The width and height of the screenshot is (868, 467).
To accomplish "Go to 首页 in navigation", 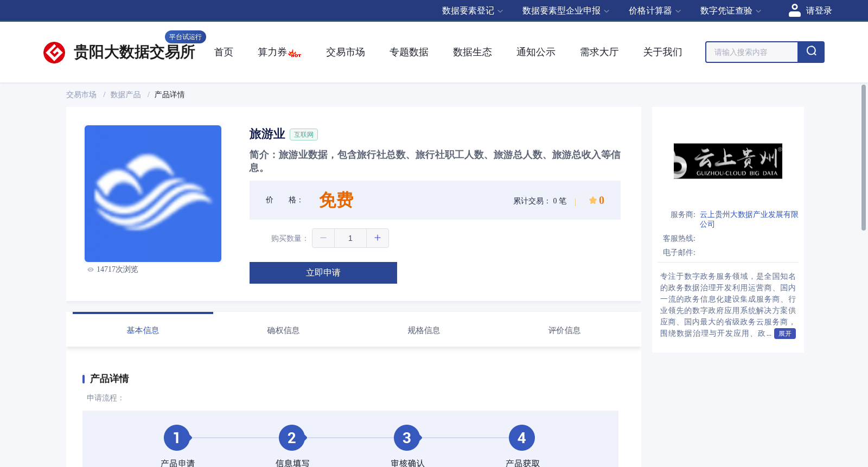I will tap(224, 52).
